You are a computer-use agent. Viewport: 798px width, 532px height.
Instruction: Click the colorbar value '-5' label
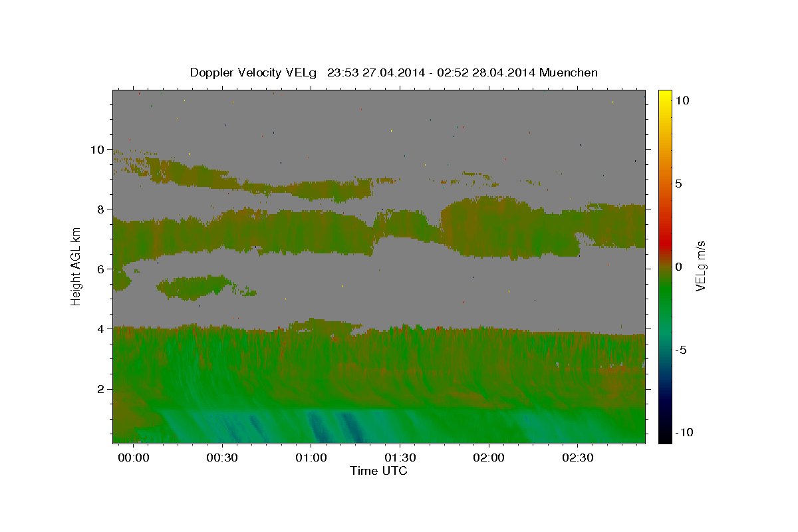[680, 350]
